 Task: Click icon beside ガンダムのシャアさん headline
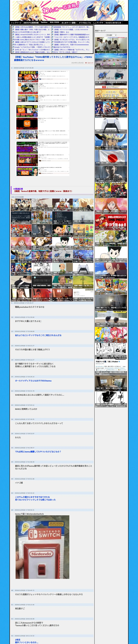point(52,39)
